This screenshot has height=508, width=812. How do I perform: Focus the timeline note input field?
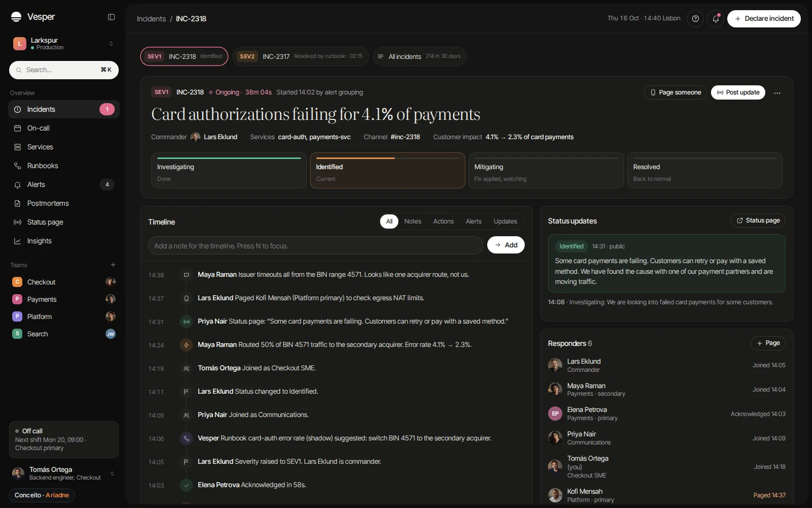tap(315, 246)
